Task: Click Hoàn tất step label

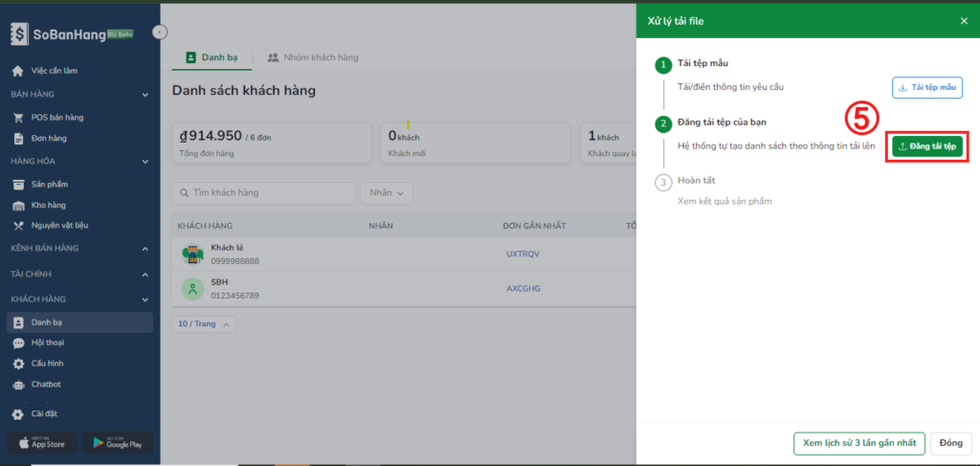Action: coord(697,180)
